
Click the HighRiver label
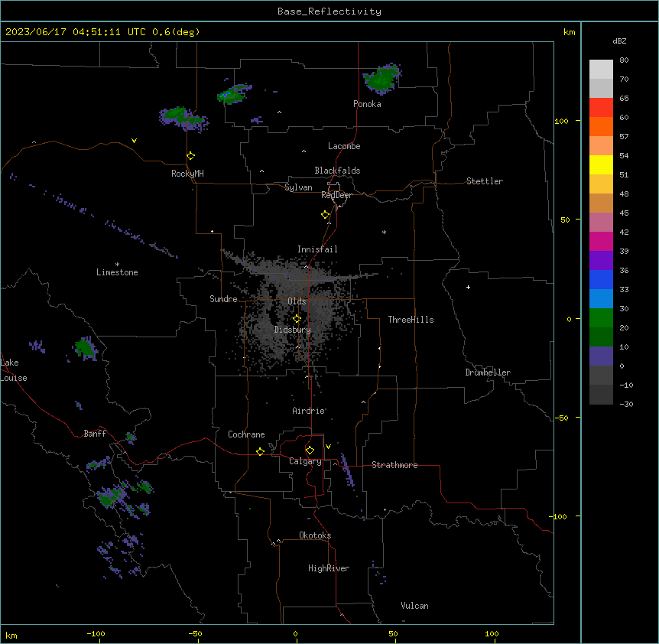[329, 568]
